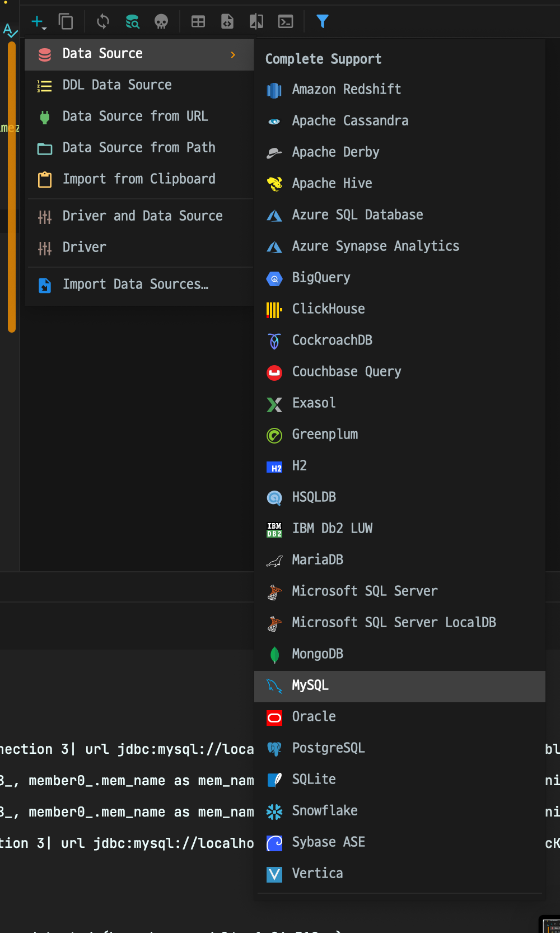The width and height of the screenshot is (560, 933).
Task: Click the Refresh toolbar icon
Action: pos(103,22)
